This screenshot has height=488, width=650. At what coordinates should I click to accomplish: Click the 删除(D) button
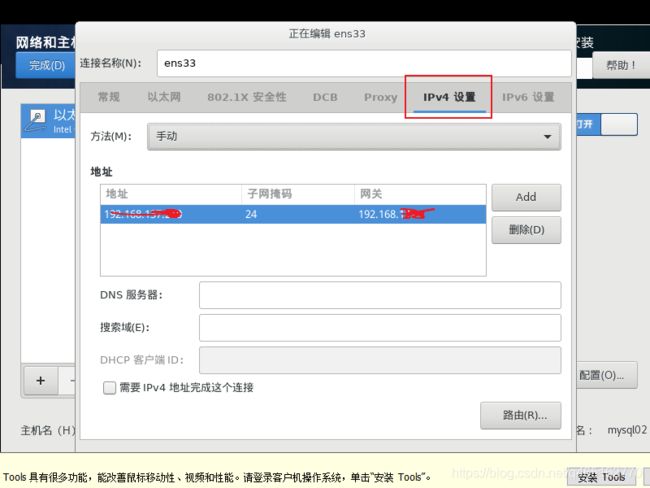click(526, 230)
